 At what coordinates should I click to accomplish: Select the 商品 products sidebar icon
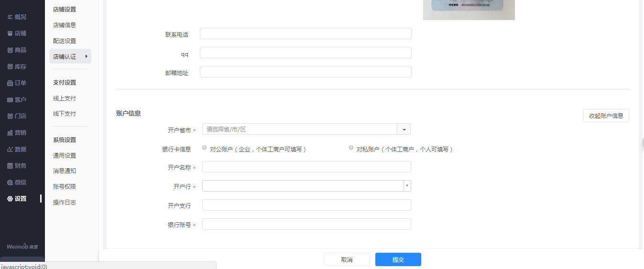click(10, 50)
